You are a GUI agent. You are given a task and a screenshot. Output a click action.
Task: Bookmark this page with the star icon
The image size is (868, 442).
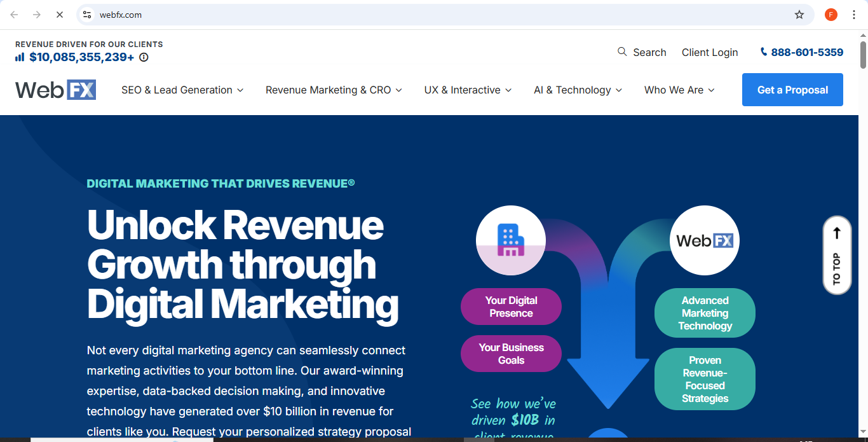click(x=799, y=15)
